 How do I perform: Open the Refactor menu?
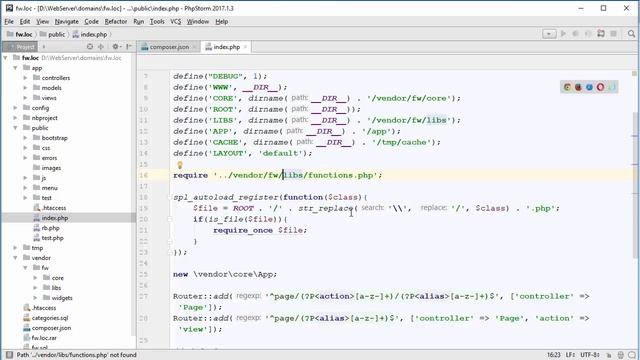(x=116, y=21)
